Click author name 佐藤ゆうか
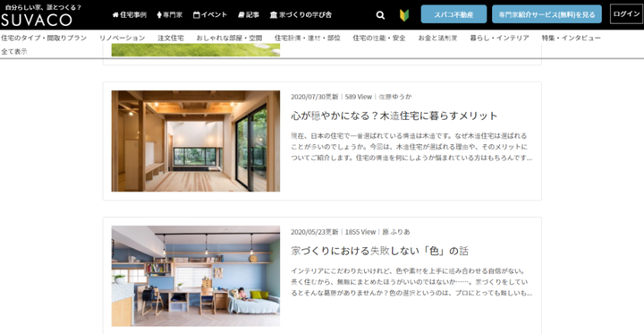The height and width of the screenshot is (334, 644). pos(394,97)
